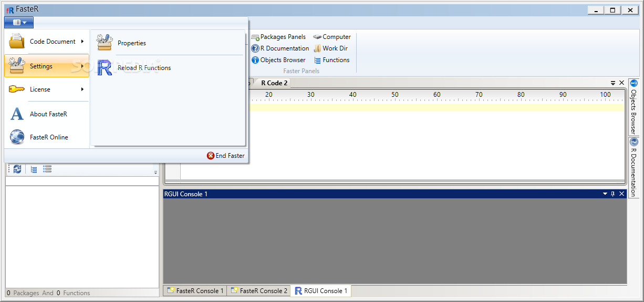644x302 pixels.
Task: Open the R Documentation panel from ribbon
Action: tap(280, 48)
